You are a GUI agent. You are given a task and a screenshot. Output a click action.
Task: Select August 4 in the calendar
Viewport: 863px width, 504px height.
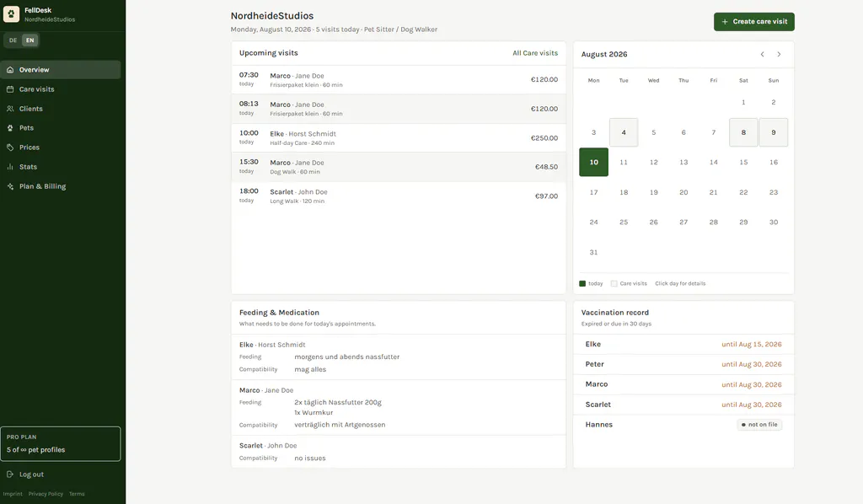pyautogui.click(x=624, y=132)
